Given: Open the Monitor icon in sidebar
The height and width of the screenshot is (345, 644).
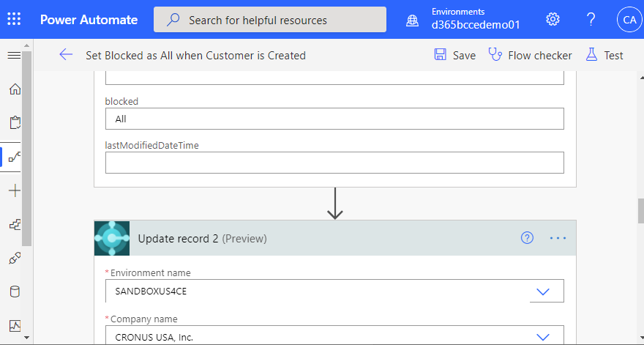Looking at the screenshot, I should (x=14, y=324).
